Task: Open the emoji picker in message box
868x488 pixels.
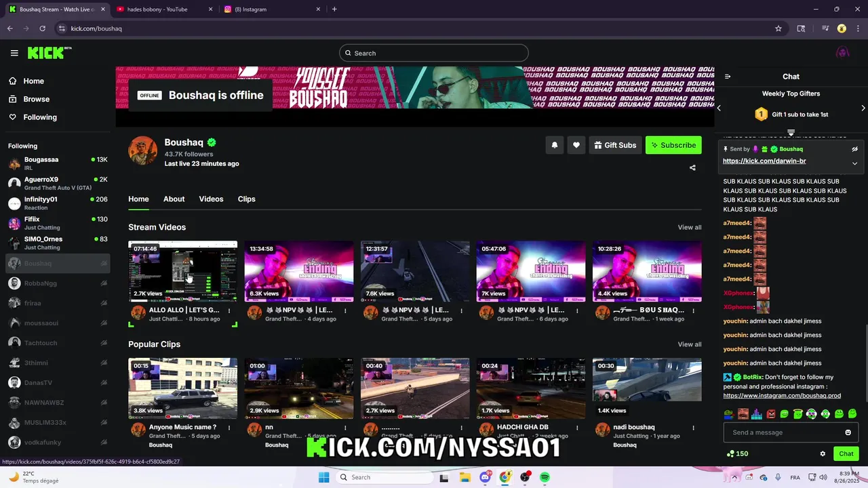Action: 848,432
